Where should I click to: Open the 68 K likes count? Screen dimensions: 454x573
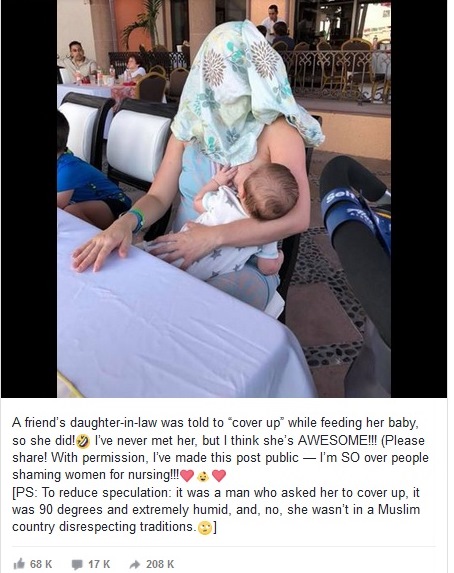click(41, 564)
